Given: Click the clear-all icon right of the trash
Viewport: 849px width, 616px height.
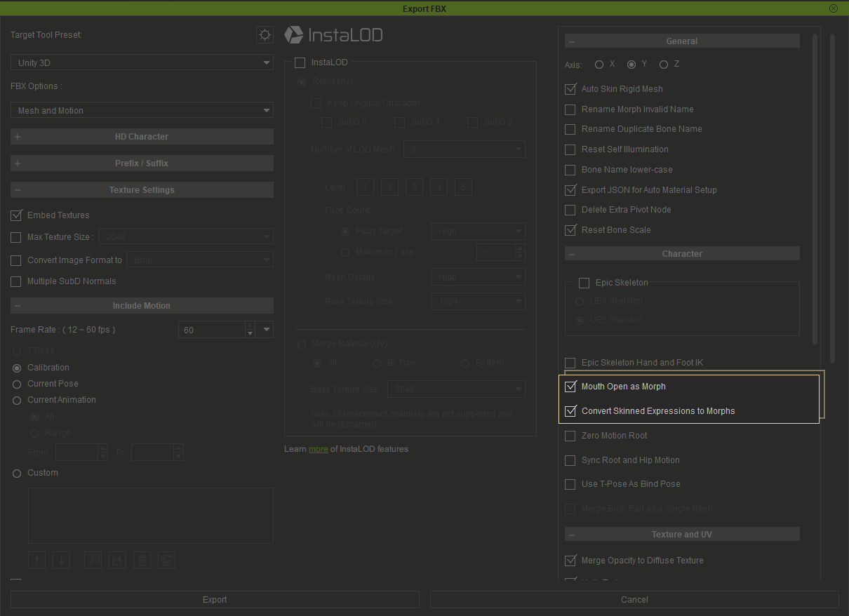Looking at the screenshot, I should point(167,560).
